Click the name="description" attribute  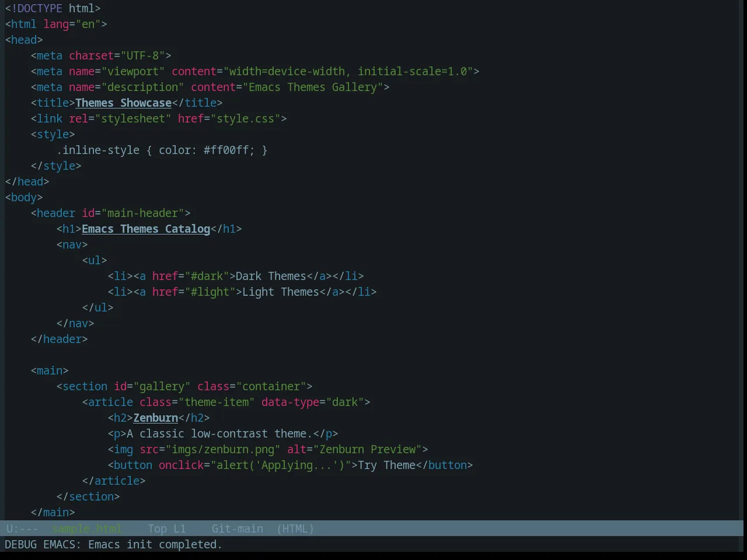coord(126,87)
